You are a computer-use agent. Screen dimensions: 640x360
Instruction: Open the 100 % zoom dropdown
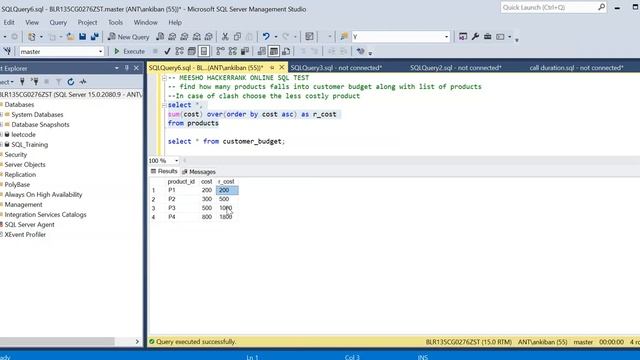(x=176, y=161)
